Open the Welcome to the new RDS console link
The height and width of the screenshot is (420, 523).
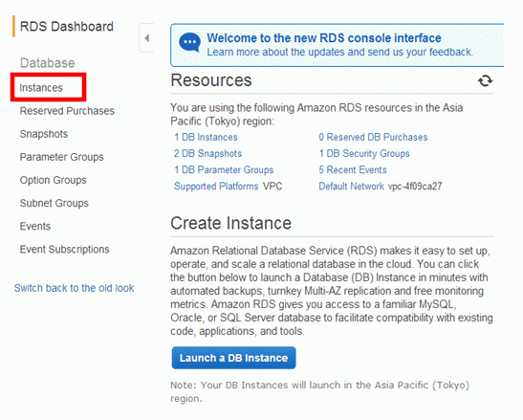(324, 38)
